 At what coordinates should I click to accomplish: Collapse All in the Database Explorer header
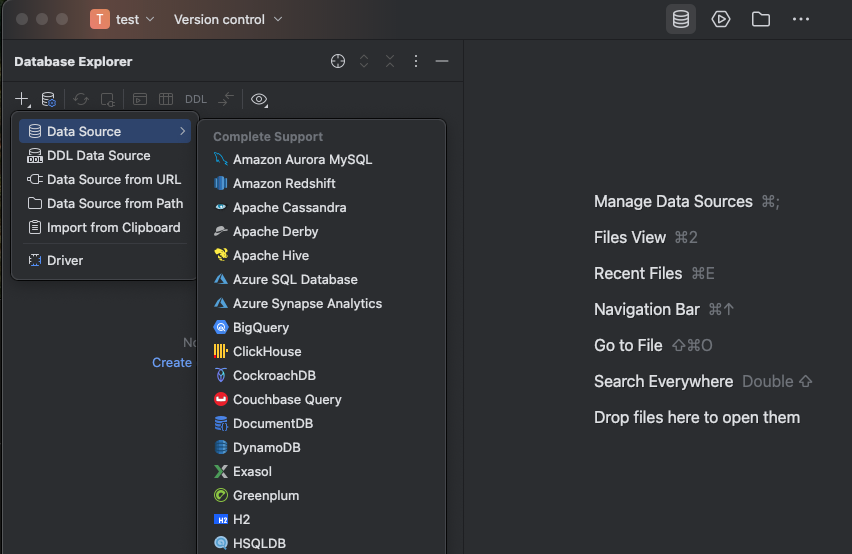(x=390, y=62)
